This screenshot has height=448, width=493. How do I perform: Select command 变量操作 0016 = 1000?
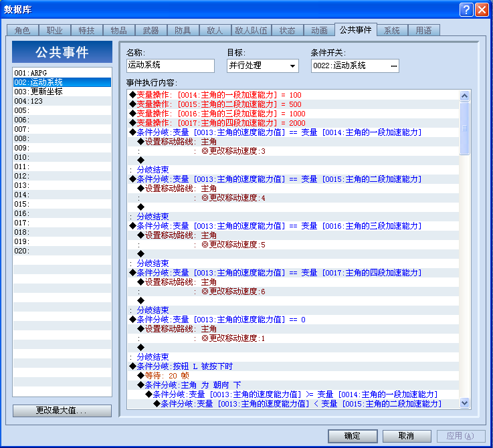pyautogui.click(x=293, y=114)
